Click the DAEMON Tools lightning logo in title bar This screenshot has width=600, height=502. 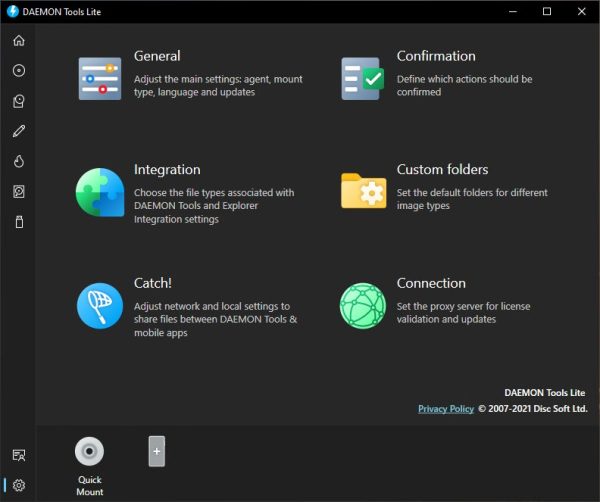pyautogui.click(x=13, y=11)
